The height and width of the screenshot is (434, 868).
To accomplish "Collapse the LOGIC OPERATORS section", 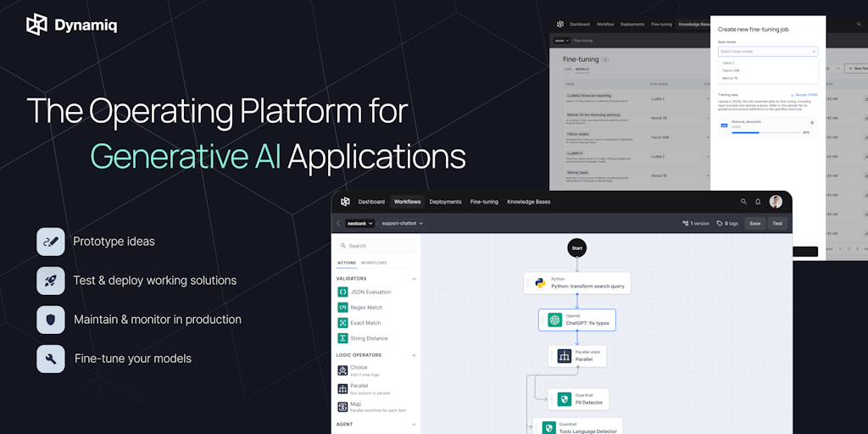I will coord(414,355).
